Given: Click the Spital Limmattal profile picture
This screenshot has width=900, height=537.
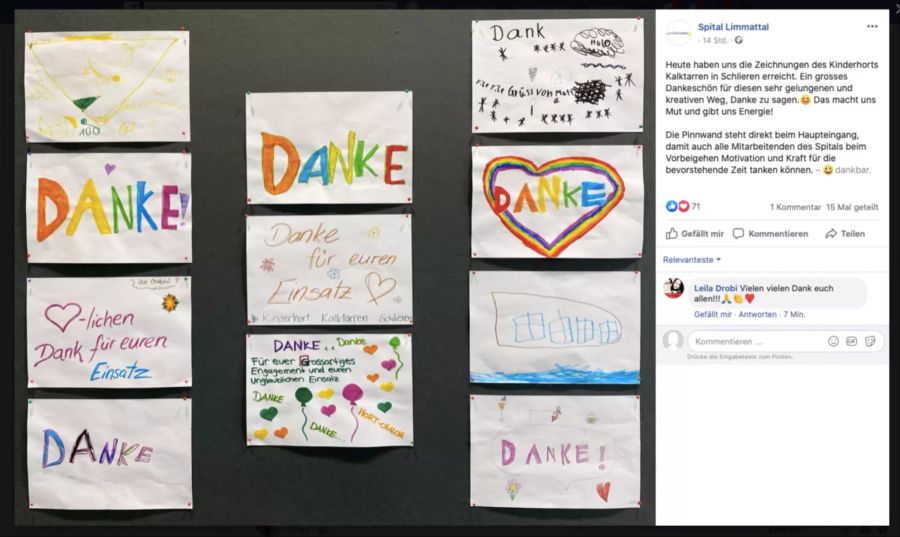Looking at the screenshot, I should tap(678, 33).
